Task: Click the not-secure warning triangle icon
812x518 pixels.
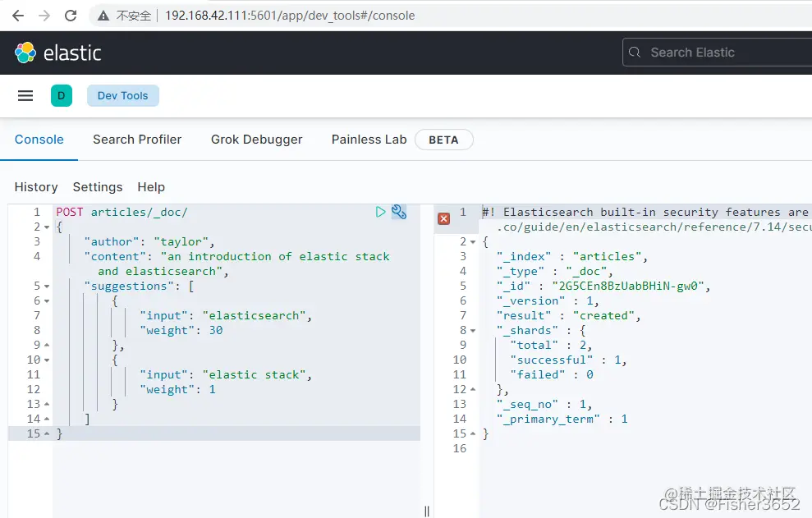Action: point(103,16)
